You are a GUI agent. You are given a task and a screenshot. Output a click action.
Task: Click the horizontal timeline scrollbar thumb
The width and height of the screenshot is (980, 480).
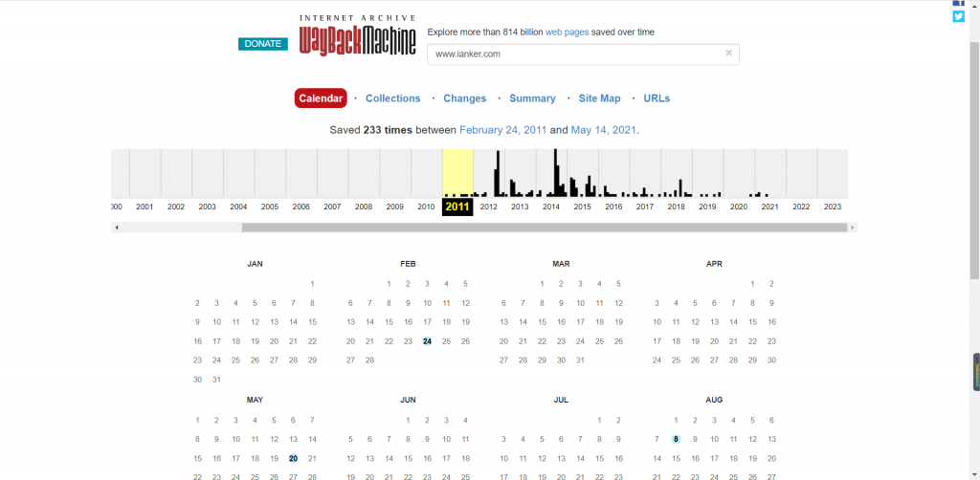545,228
